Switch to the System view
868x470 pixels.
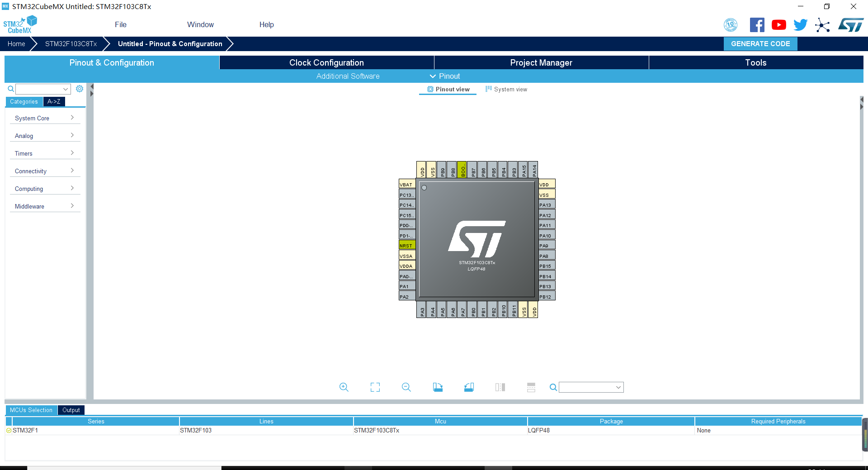click(x=506, y=89)
